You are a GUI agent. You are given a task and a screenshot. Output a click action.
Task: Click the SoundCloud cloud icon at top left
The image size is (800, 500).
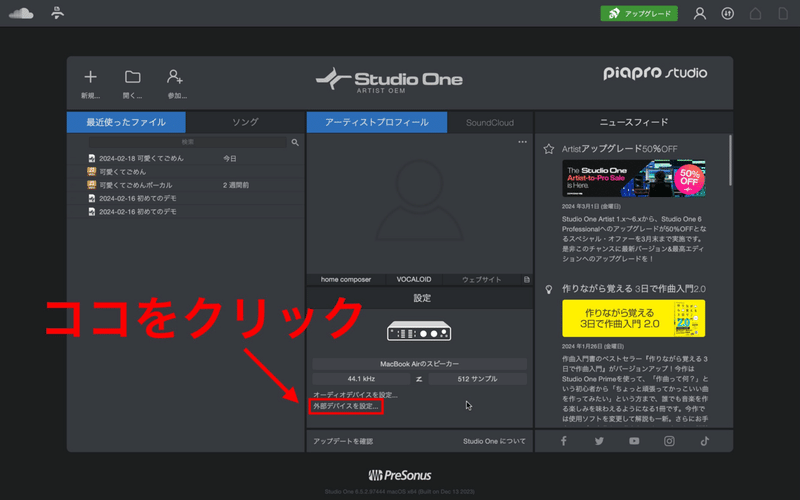pyautogui.click(x=21, y=13)
